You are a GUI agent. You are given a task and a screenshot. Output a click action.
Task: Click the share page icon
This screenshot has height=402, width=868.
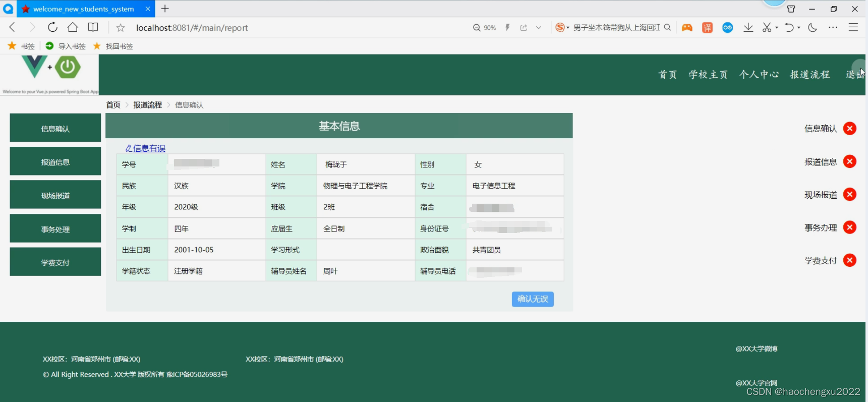pyautogui.click(x=524, y=28)
